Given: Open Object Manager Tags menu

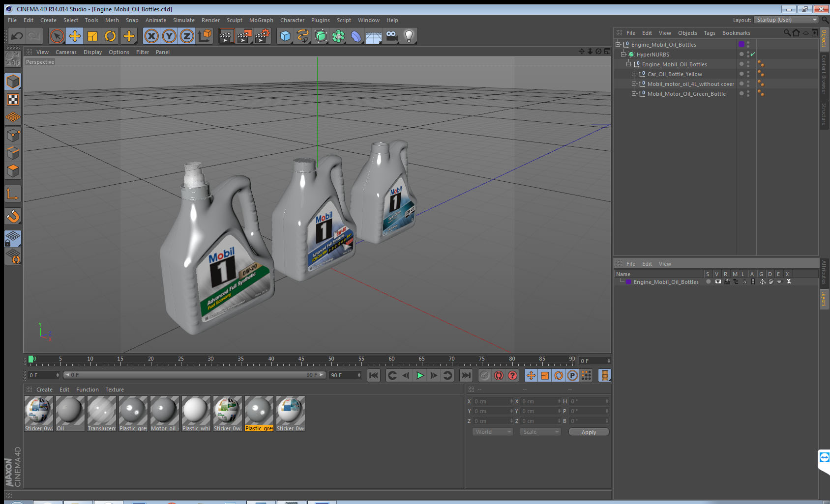Looking at the screenshot, I should pos(709,33).
